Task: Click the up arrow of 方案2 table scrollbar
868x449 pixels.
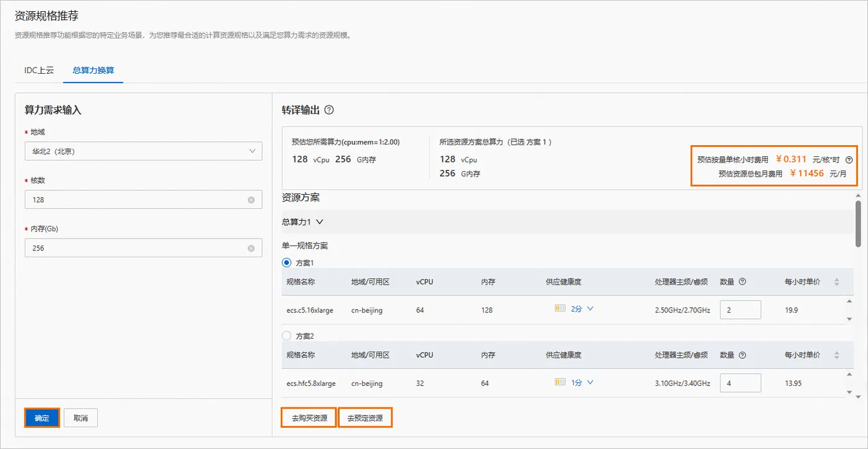Action: [x=849, y=375]
